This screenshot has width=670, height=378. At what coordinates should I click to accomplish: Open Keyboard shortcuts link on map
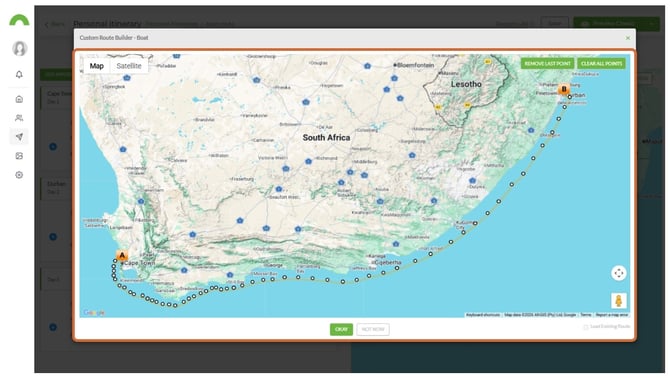(482, 315)
